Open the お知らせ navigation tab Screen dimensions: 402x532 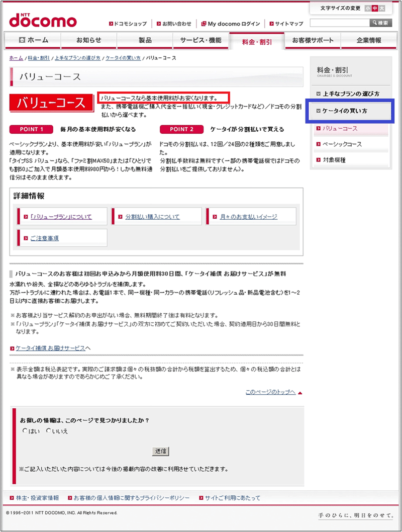pos(89,40)
